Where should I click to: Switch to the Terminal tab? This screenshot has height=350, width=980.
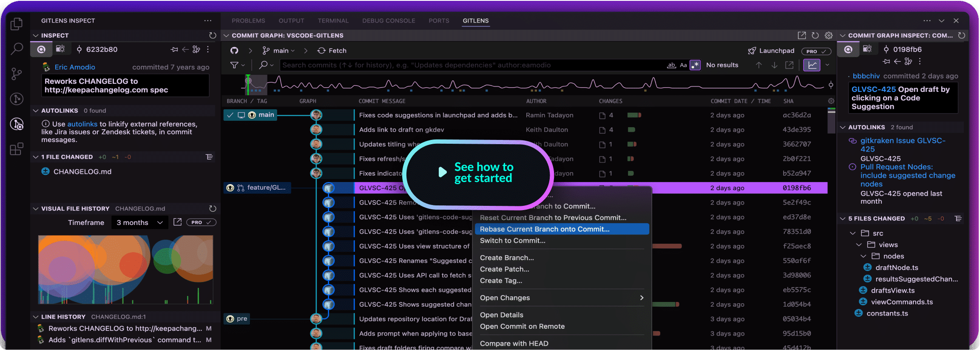coord(333,20)
